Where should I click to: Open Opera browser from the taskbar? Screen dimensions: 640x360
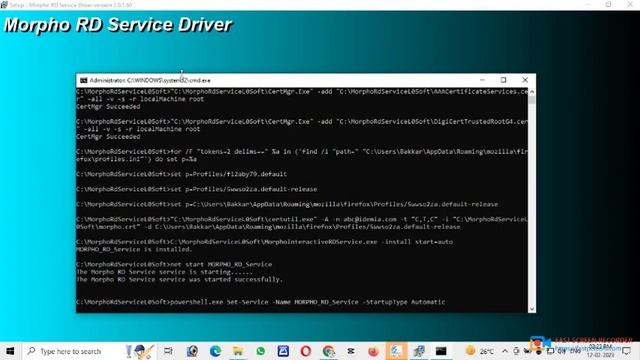point(306,351)
